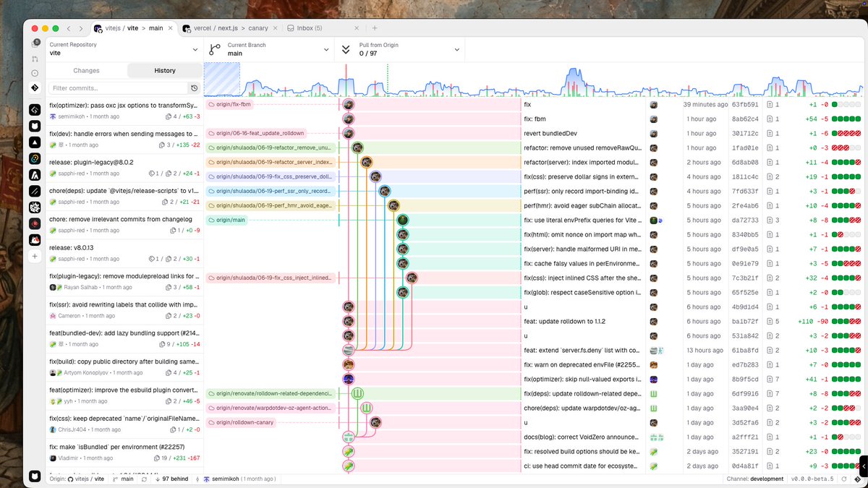Click the main branch in status bar
This screenshot has height=488, width=868.
pyautogui.click(x=124, y=479)
